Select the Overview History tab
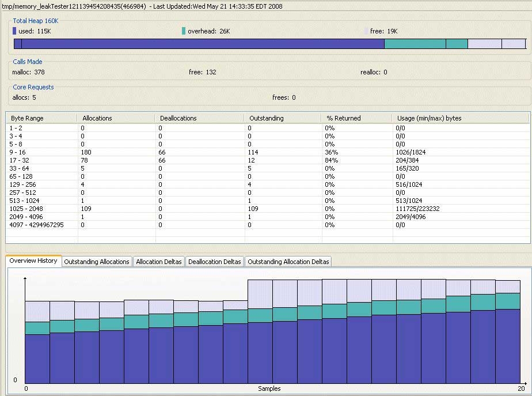532x396 pixels. click(x=33, y=261)
